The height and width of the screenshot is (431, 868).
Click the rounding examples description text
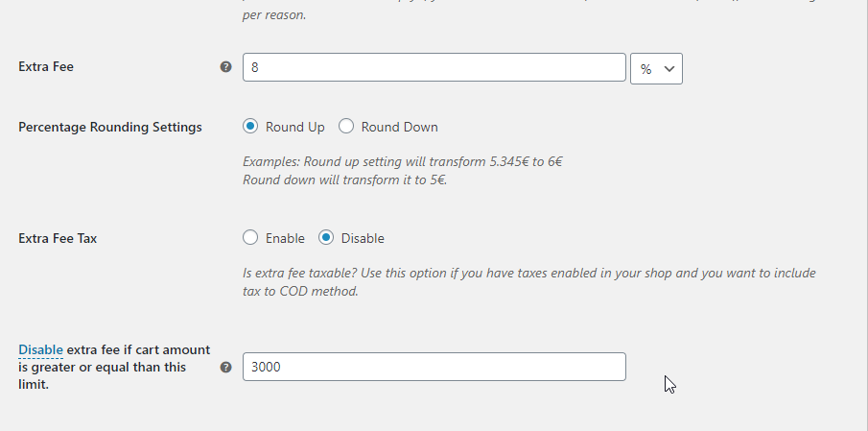tap(403, 171)
